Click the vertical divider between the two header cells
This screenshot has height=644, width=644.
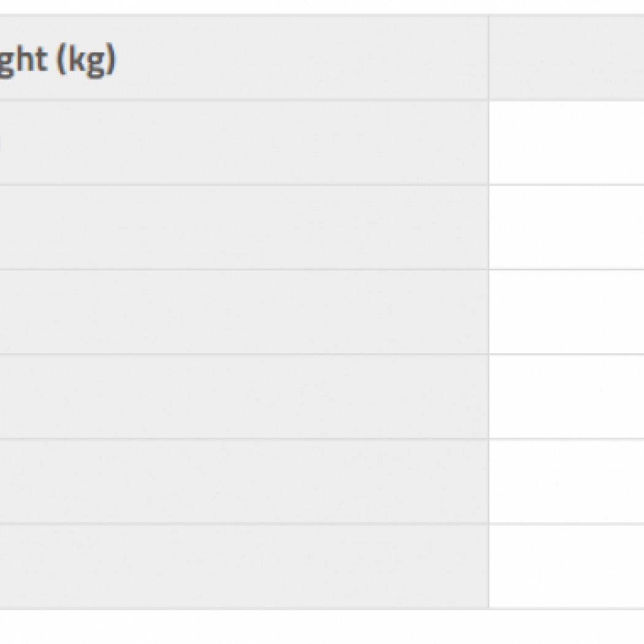(489, 58)
